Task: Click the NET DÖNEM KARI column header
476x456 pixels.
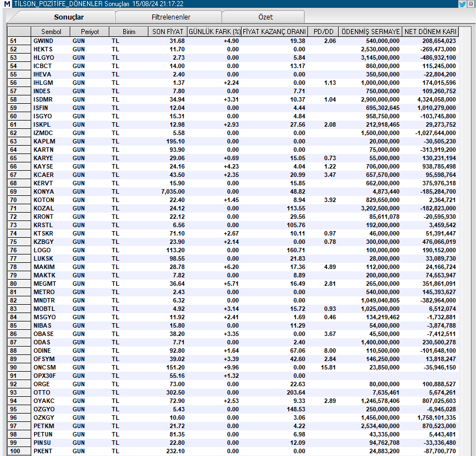Action: click(x=430, y=32)
